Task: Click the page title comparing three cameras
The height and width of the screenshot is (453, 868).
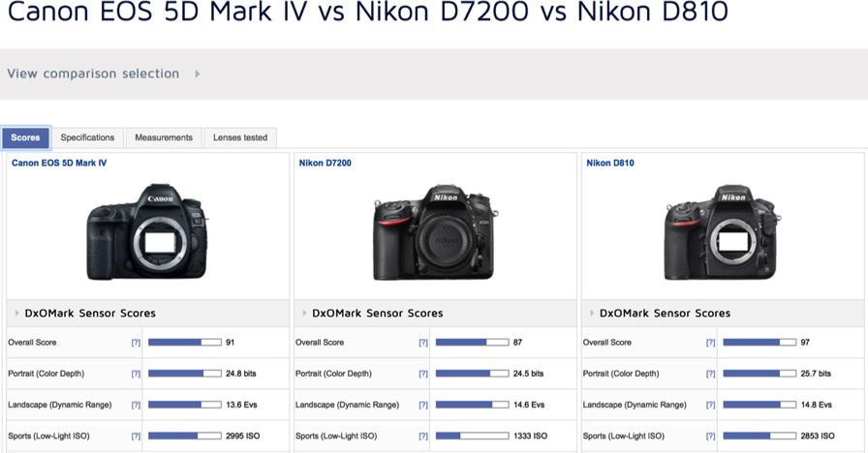Action: (x=367, y=11)
